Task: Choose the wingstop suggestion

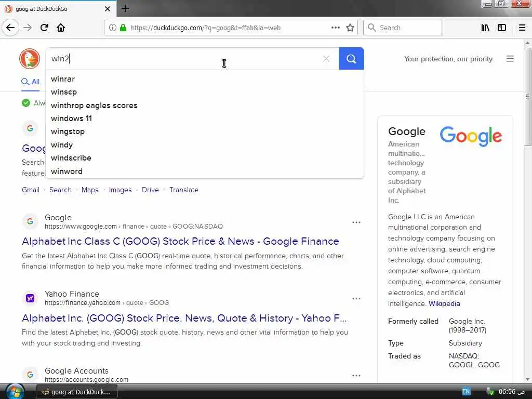Action: [205, 131]
